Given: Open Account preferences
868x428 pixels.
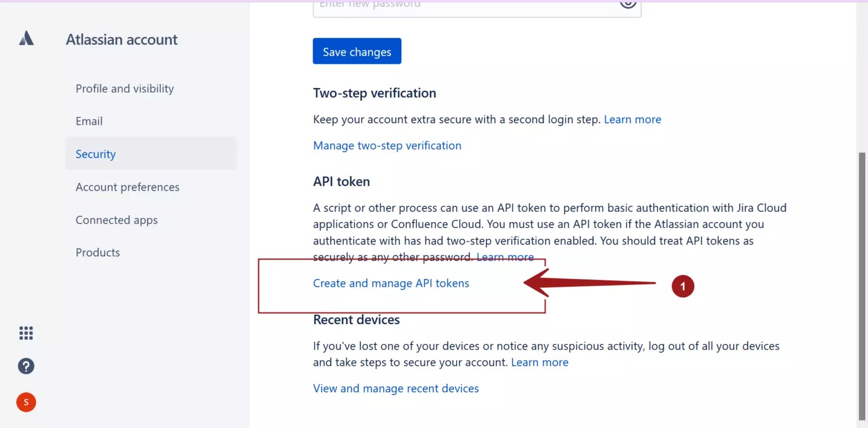Looking at the screenshot, I should pyautogui.click(x=127, y=187).
